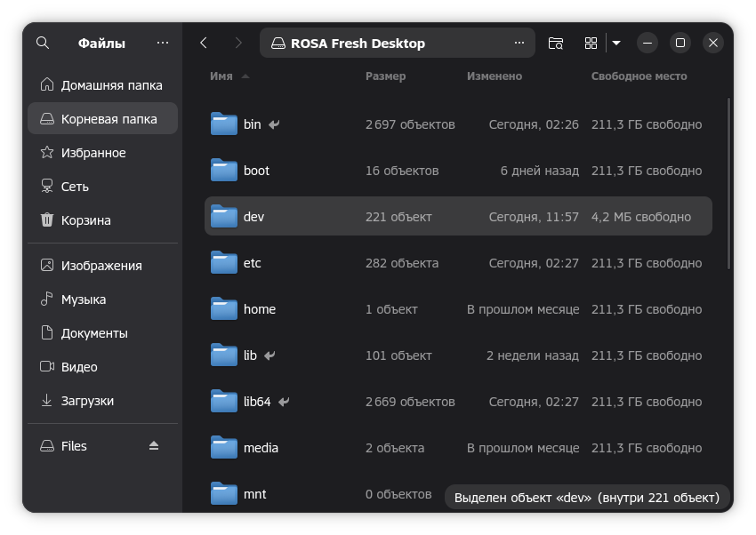The width and height of the screenshot is (756, 535).
Task: Sort by Размер column header
Action: click(x=385, y=76)
